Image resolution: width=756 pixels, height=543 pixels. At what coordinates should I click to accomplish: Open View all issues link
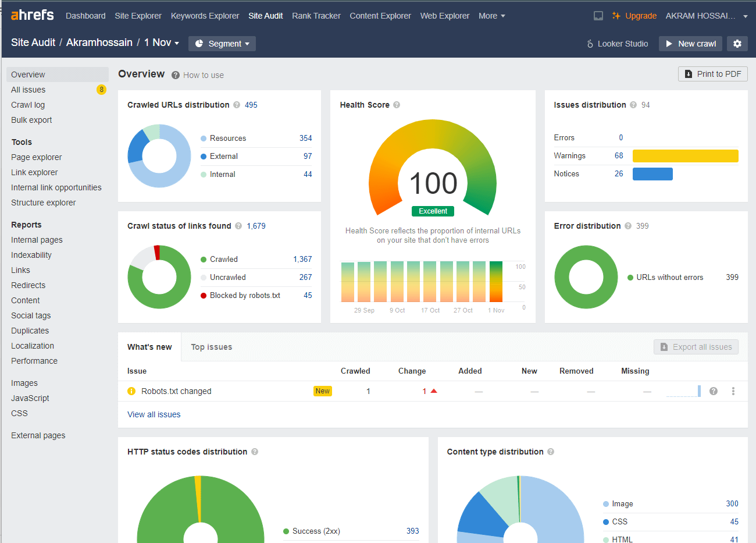[154, 414]
